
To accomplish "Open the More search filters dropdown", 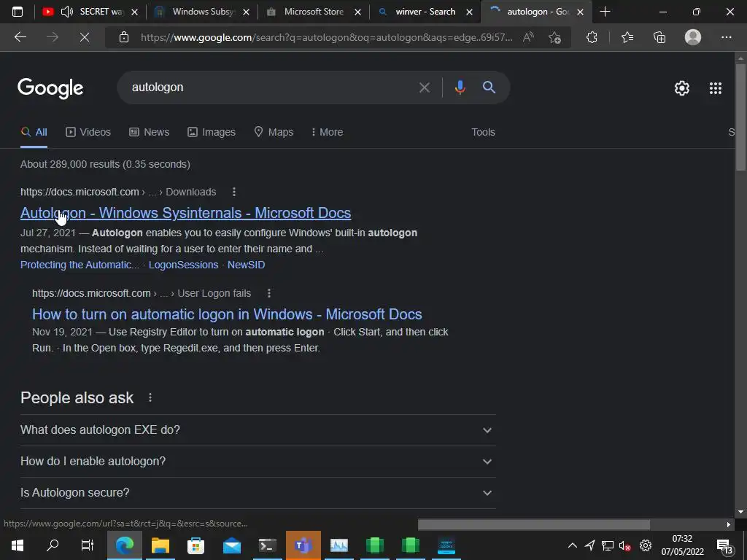I will coord(327,133).
